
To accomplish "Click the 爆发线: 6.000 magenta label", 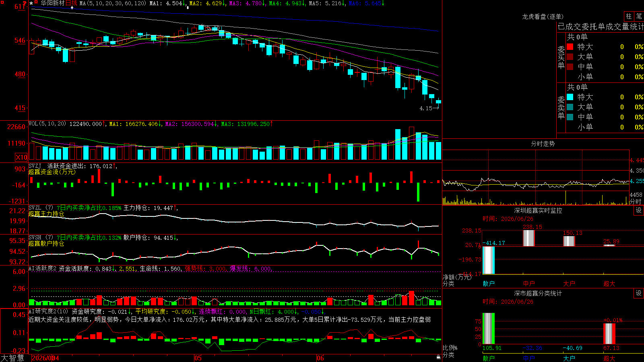I will (x=250, y=268).
